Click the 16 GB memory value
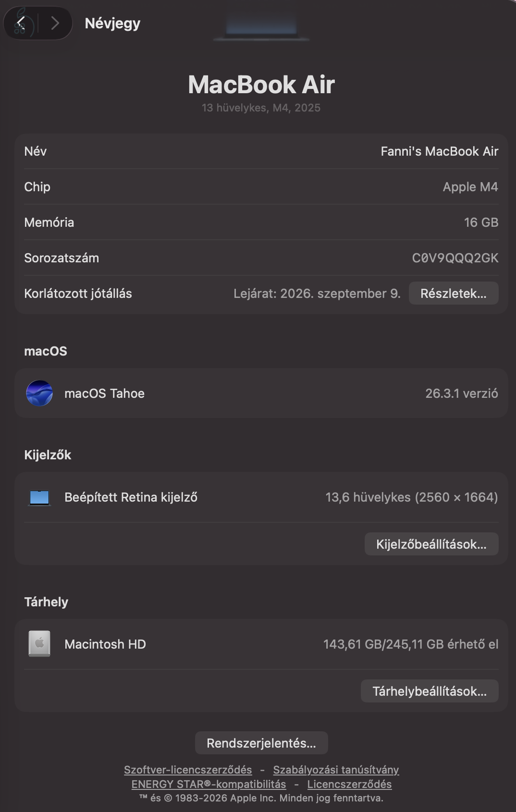The image size is (516, 812). pos(480,222)
